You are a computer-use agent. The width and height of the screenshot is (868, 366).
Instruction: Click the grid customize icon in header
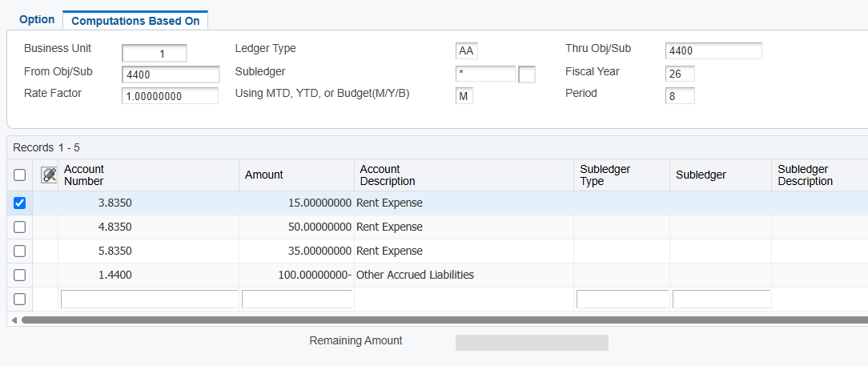49,175
